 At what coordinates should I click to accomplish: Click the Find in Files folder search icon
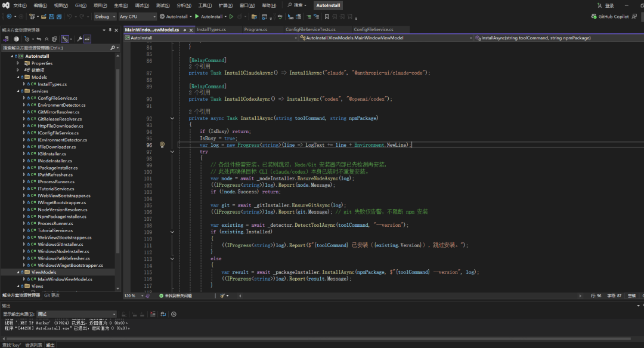coord(254,17)
